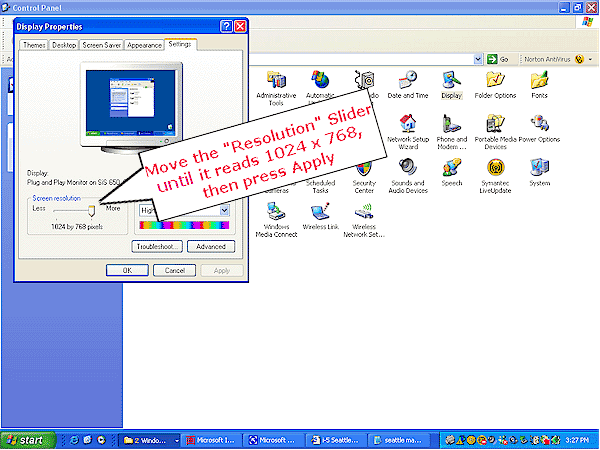
Task: Click the screen resolution slider thumb
Action: pyautogui.click(x=91, y=211)
